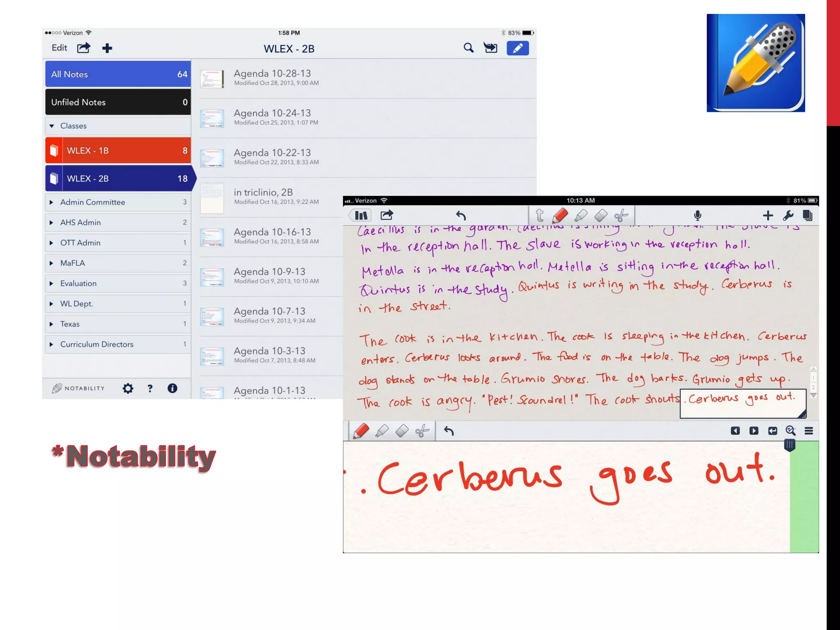Select the eraser in the zoom-panel toolbar

(402, 431)
